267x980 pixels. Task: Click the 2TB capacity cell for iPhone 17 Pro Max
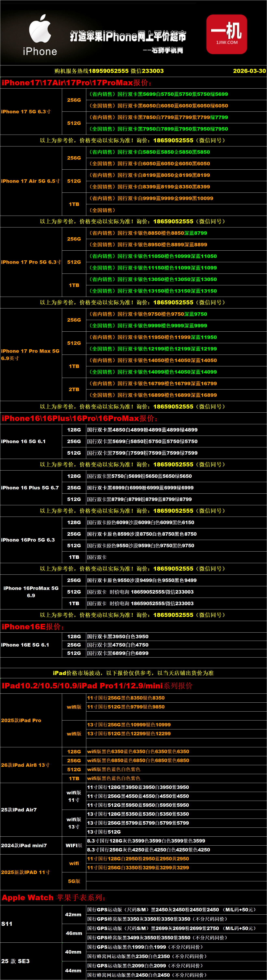74,389
